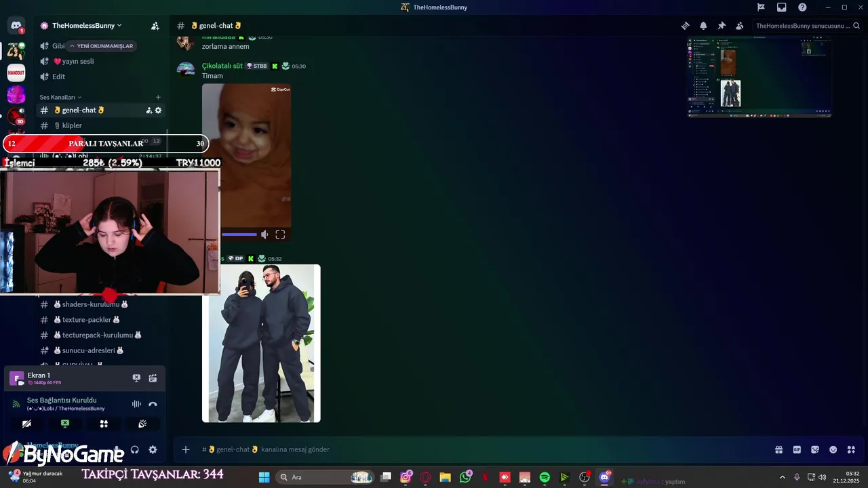Open the Discord inbox icon in title bar
Image resolution: width=868 pixels, height=488 pixels.
coord(782,7)
